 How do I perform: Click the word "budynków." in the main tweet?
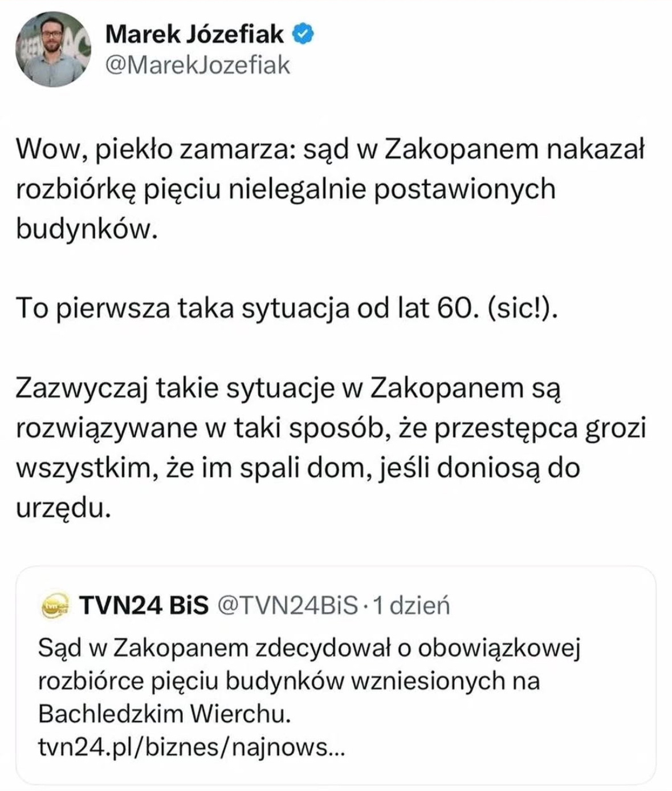click(x=85, y=229)
